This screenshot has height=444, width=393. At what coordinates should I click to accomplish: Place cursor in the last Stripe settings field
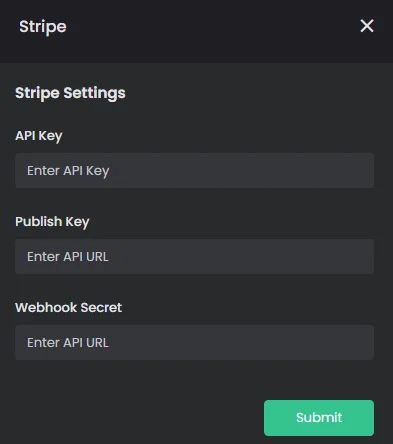(194, 342)
